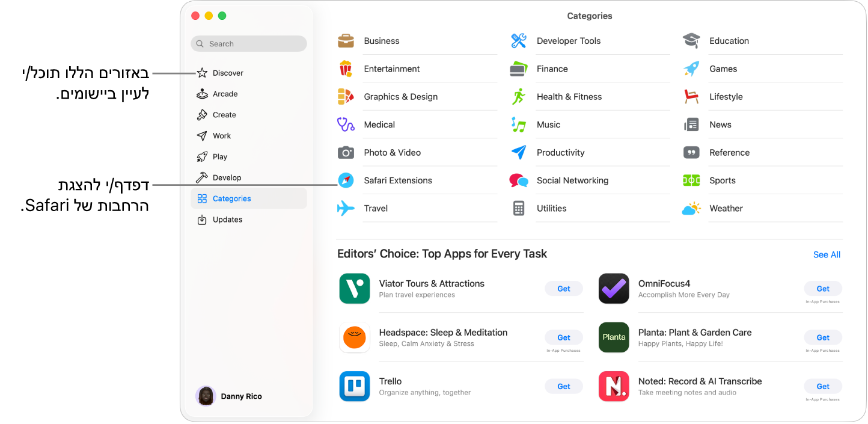This screenshot has width=868, height=424.
Task: Open See All for Editors' Choice
Action: point(827,255)
